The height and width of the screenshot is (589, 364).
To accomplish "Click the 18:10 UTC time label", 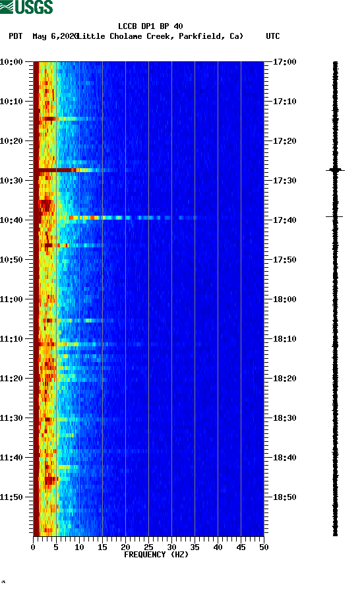I will point(285,339).
